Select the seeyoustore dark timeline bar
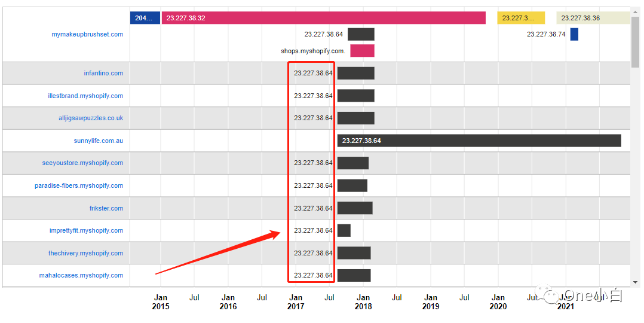This screenshot has height=323, width=644. click(353, 163)
